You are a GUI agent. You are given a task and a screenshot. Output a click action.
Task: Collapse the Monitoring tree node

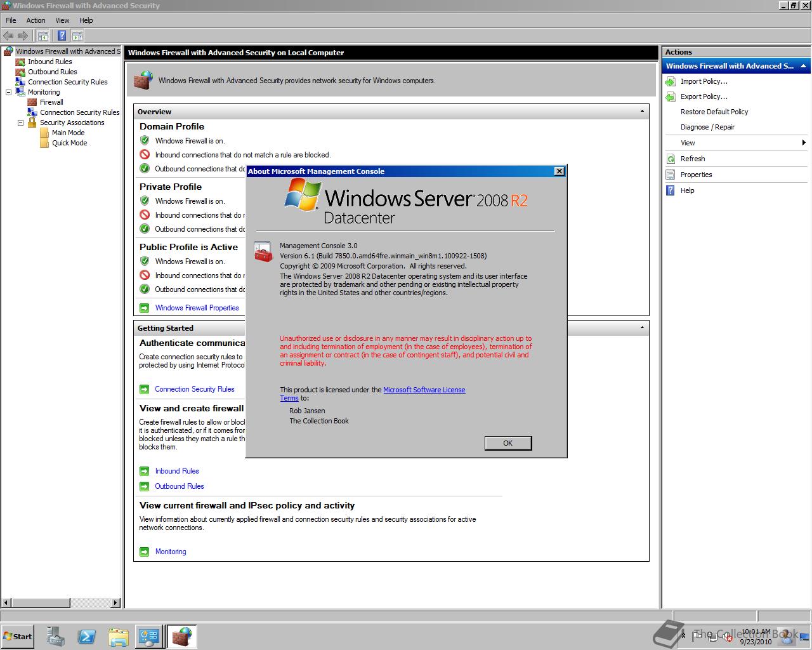point(8,92)
